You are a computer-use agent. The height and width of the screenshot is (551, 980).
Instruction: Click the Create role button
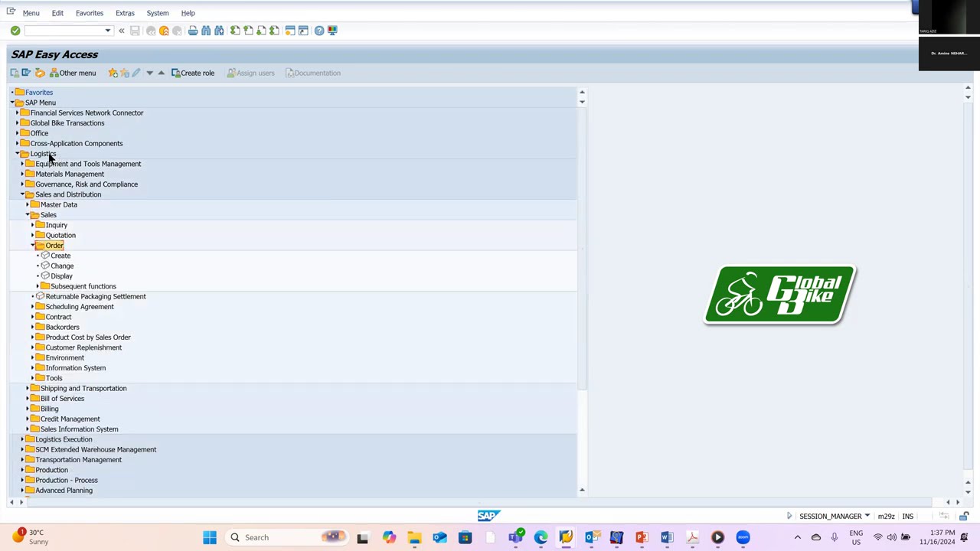click(x=193, y=73)
